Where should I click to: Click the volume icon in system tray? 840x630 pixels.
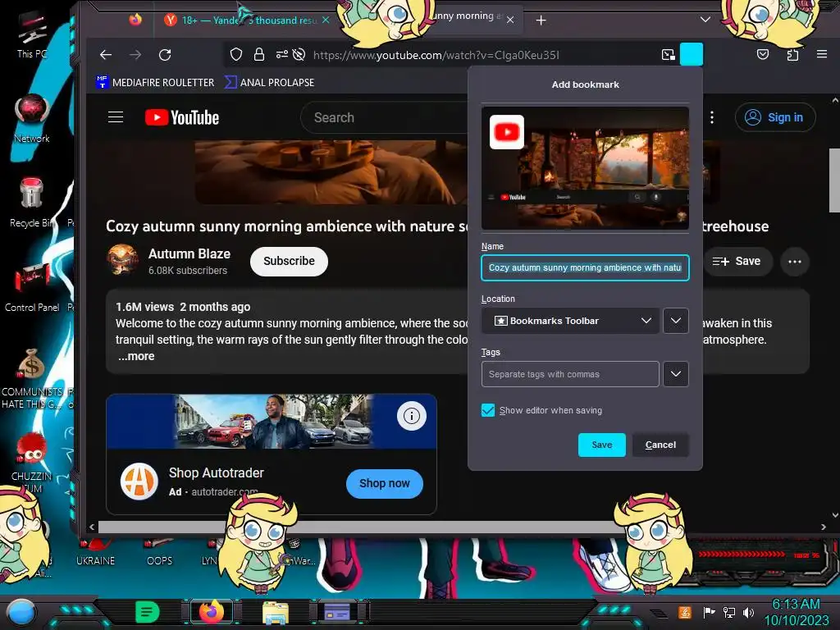(748, 612)
